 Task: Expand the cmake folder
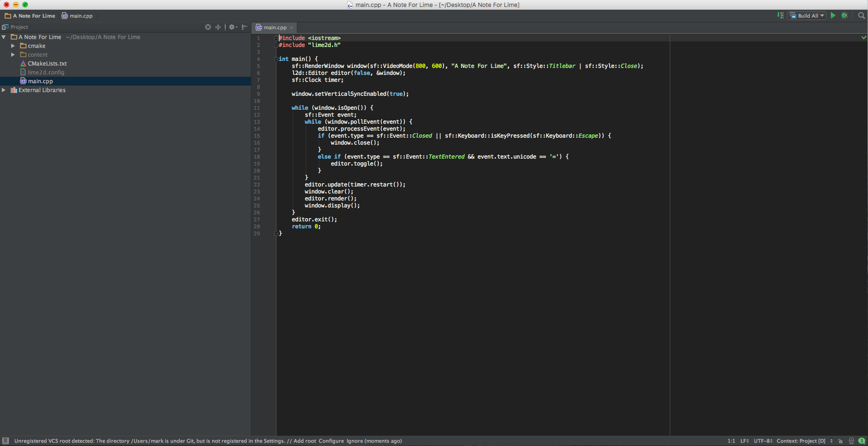click(13, 46)
